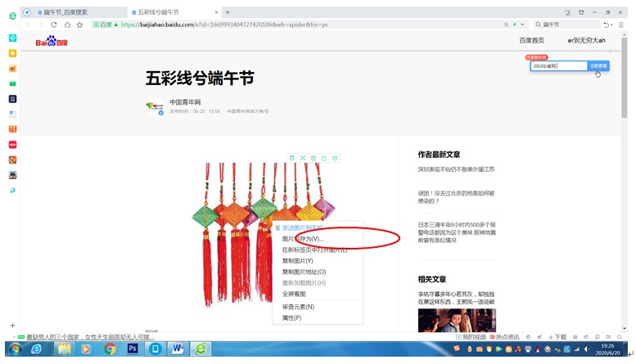
Task: Bookmark the page with the star icon
Action: (79, 25)
